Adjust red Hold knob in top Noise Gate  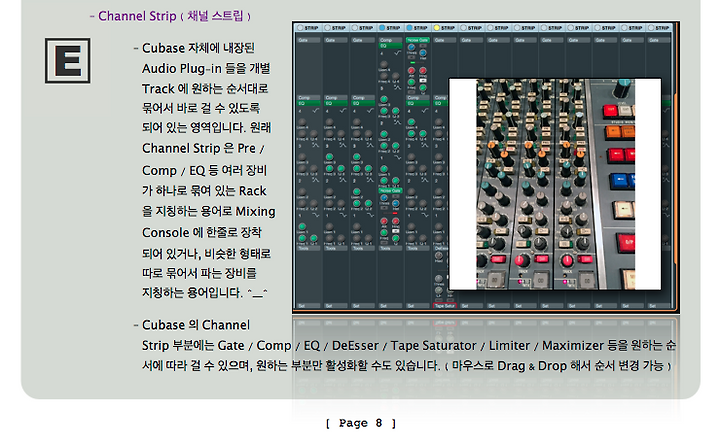[423, 70]
